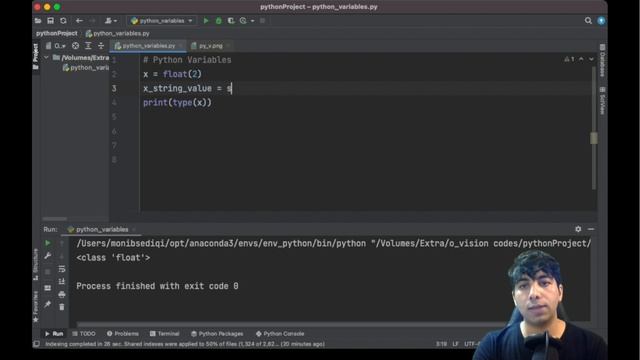Click the wrench icon in Run panel
Image resolution: width=640 pixels, height=360 pixels.
(48, 256)
